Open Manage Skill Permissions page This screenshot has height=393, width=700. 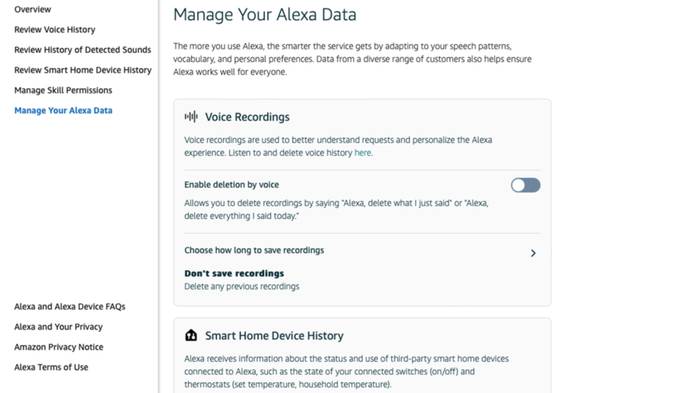63,90
